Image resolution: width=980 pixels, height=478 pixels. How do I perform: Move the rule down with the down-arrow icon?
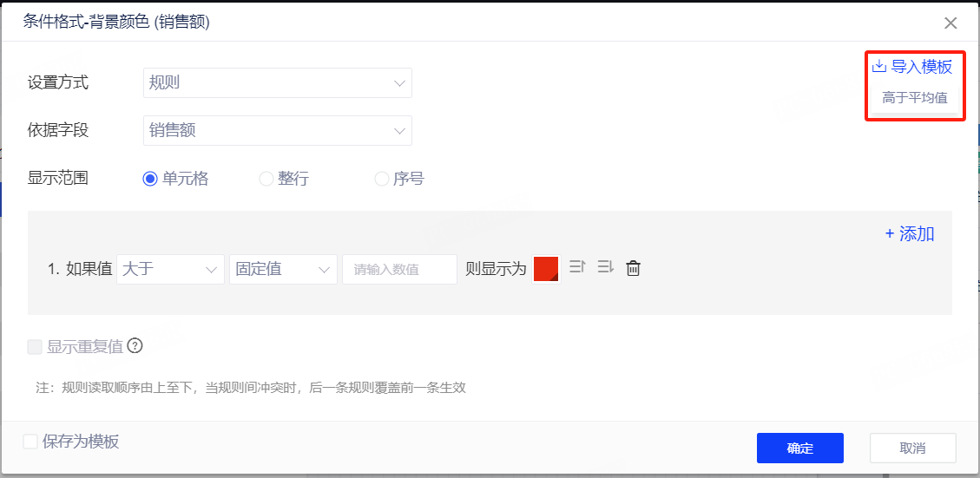[x=605, y=268]
